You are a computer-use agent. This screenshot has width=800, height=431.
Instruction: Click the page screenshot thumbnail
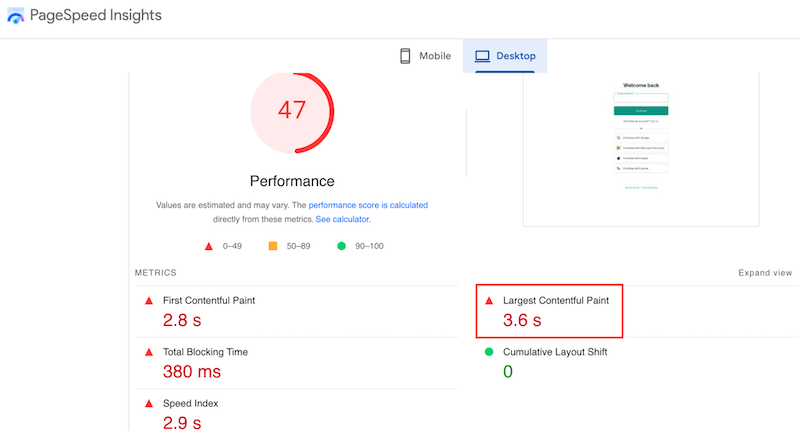(641, 149)
